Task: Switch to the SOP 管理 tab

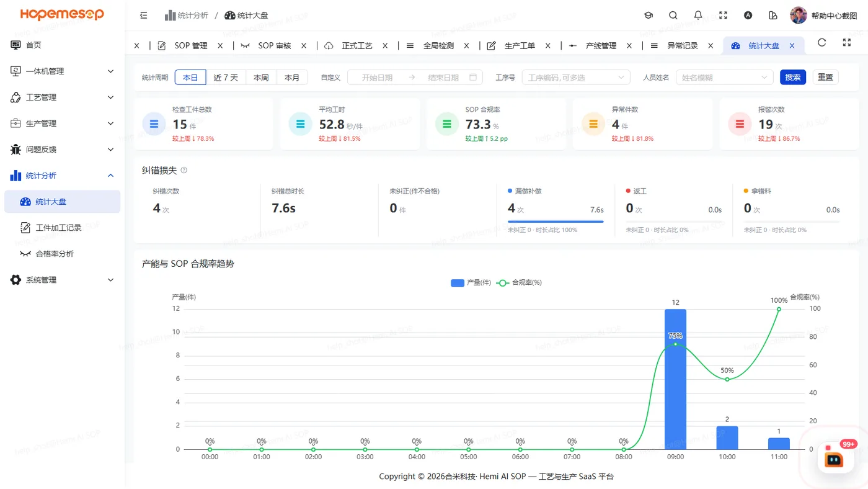Action: [190, 45]
